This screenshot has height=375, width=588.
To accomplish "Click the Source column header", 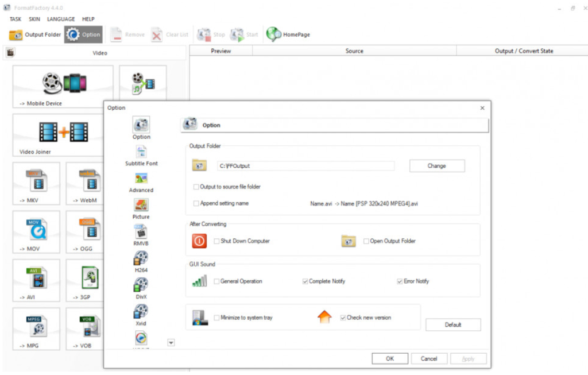I will tap(354, 51).
